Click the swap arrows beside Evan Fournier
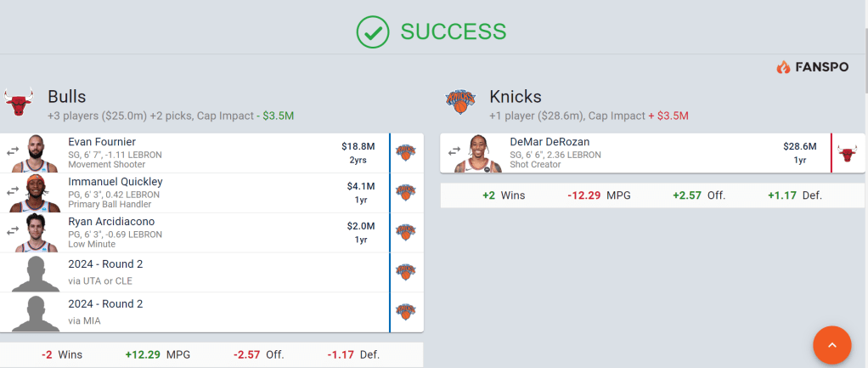 (13, 151)
